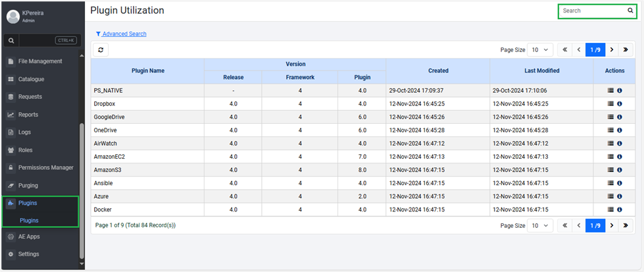
Task: Open bottom Page Size dropdown
Action: (x=540, y=225)
